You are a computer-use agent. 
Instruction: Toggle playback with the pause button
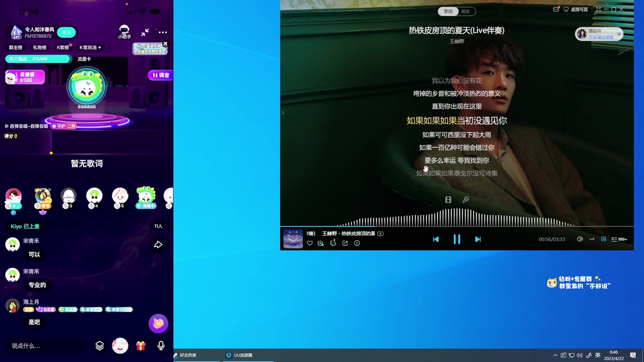click(x=457, y=239)
